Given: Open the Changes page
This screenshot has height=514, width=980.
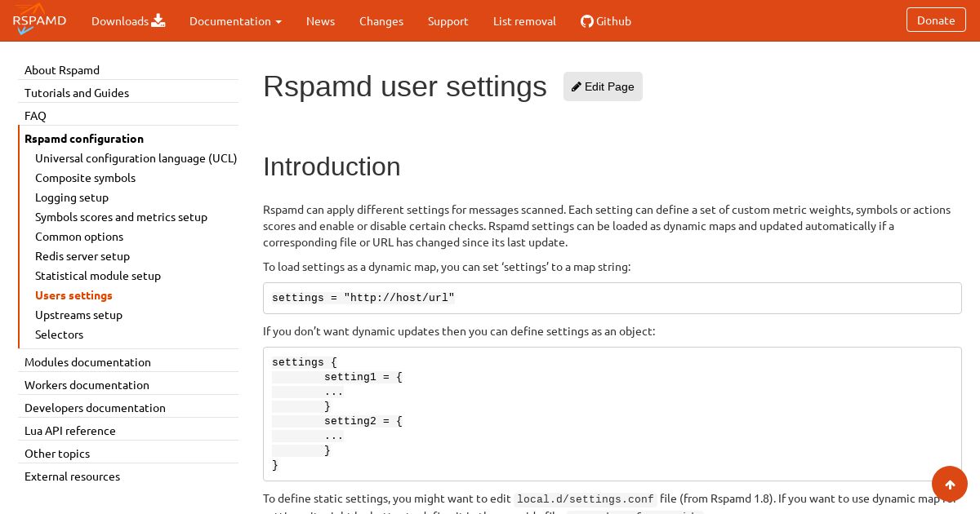Looking at the screenshot, I should click(381, 21).
